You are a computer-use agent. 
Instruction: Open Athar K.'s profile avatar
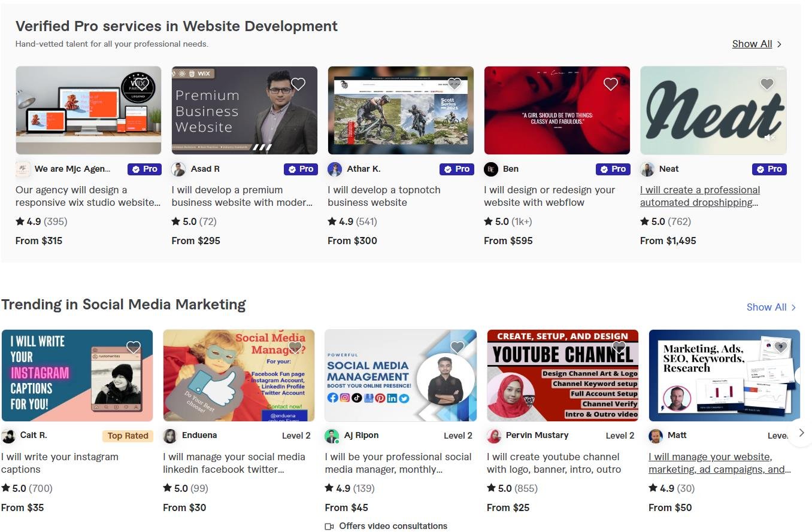pos(335,169)
